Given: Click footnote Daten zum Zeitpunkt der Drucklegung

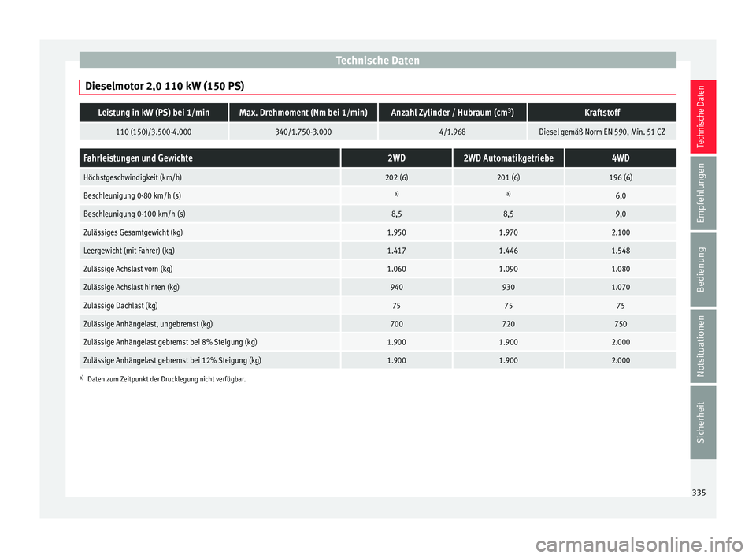Looking at the screenshot, I should coord(166,379).
